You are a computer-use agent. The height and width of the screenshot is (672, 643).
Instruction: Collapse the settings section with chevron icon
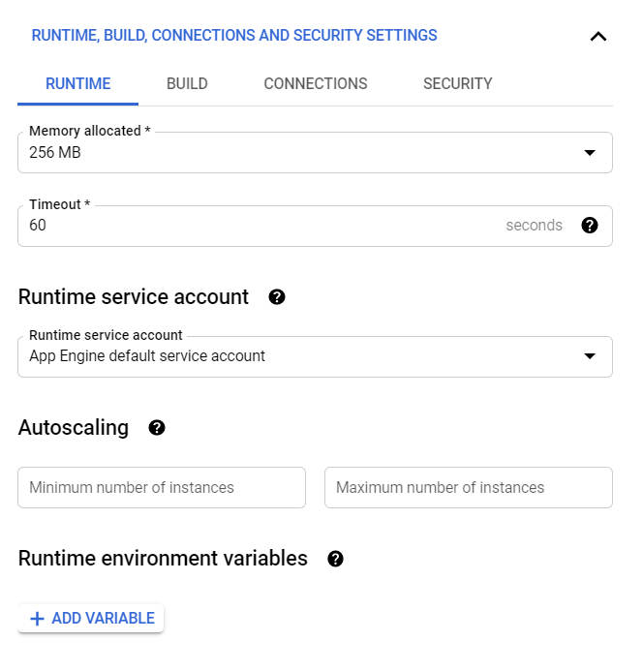(x=598, y=37)
